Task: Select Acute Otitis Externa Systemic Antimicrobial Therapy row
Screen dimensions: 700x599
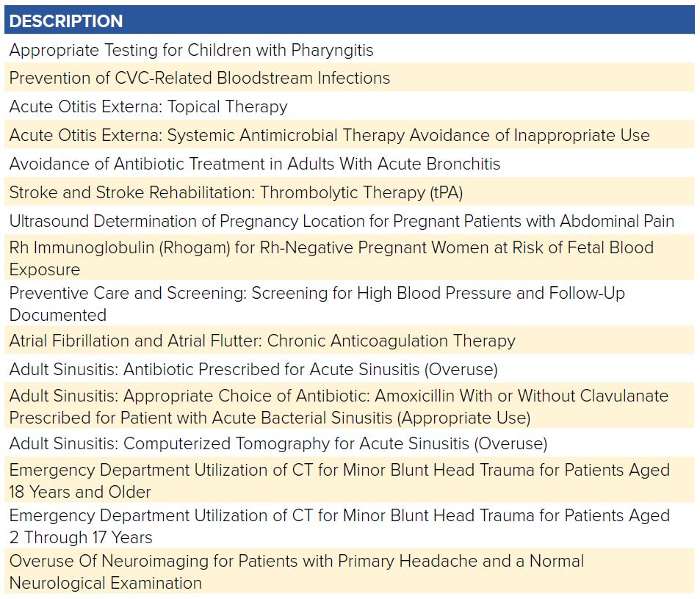Action: tap(350, 134)
